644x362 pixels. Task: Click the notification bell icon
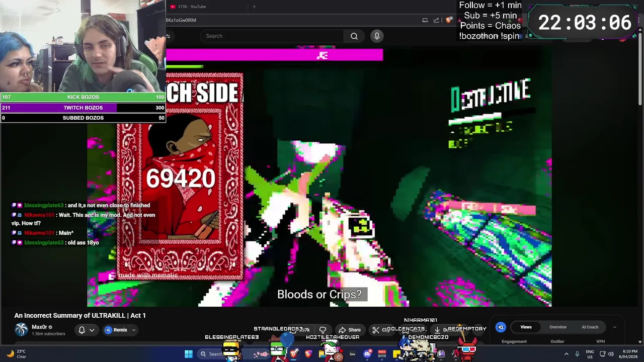click(82, 330)
